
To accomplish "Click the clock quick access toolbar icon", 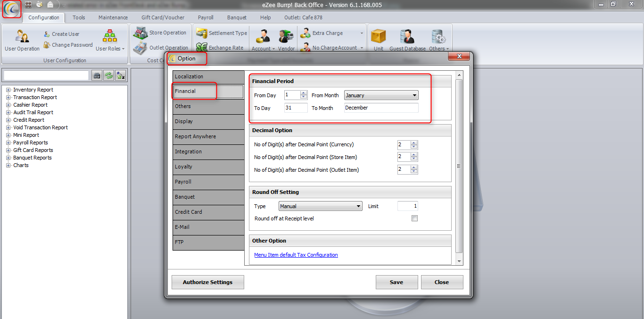I will 39,4.
